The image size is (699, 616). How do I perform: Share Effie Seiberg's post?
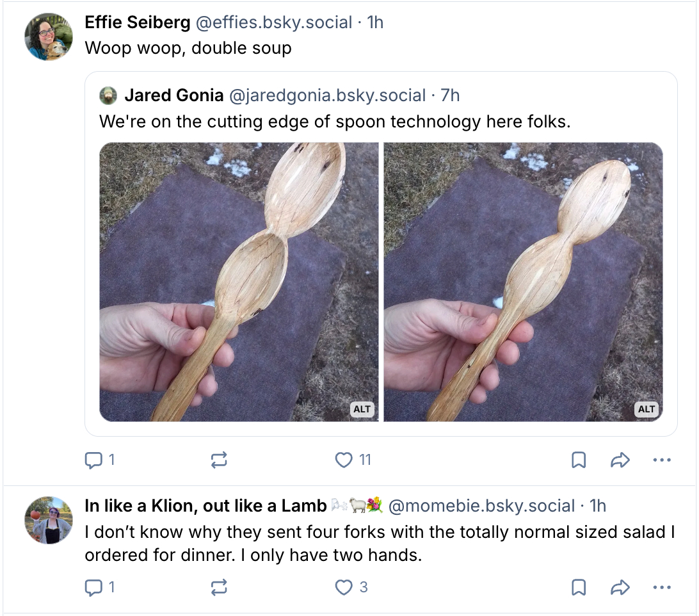pos(620,460)
